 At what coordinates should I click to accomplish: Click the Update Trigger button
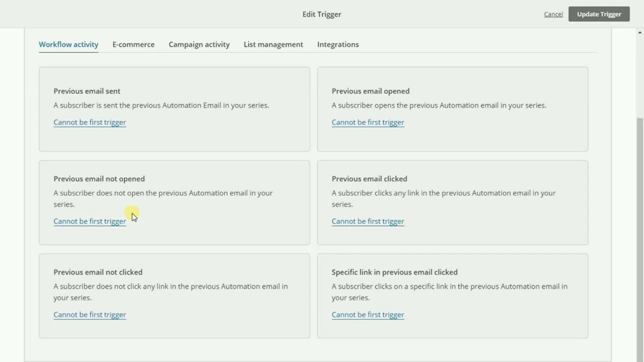[x=599, y=14]
